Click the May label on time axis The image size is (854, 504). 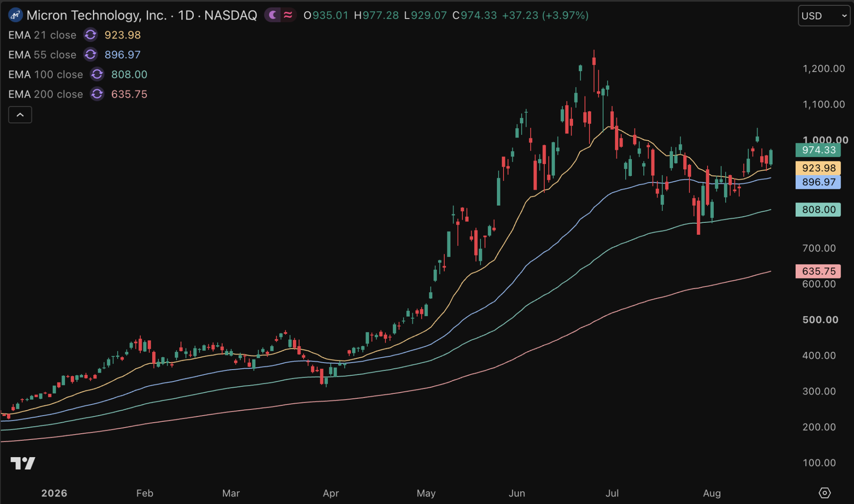pyautogui.click(x=426, y=493)
